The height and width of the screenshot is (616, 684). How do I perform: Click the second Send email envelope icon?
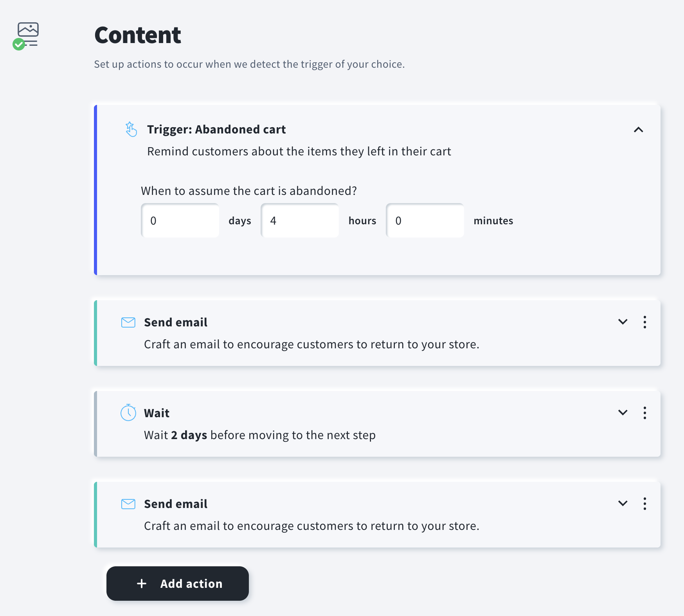[x=128, y=504]
